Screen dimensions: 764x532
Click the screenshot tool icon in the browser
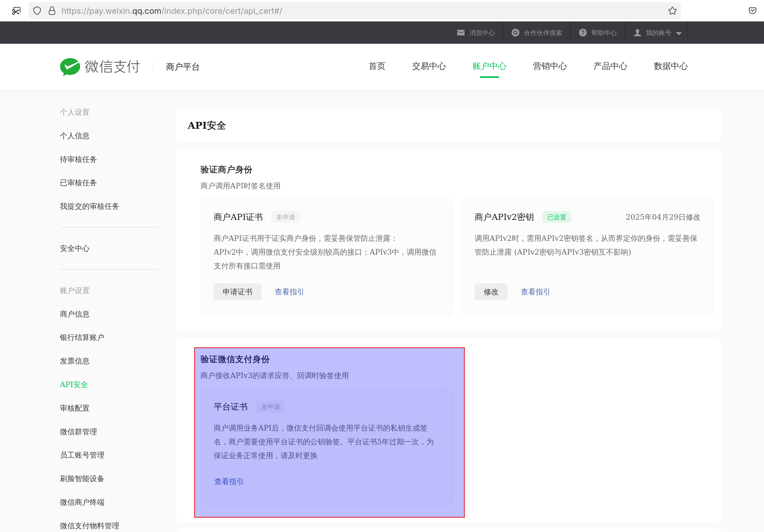coord(16,11)
